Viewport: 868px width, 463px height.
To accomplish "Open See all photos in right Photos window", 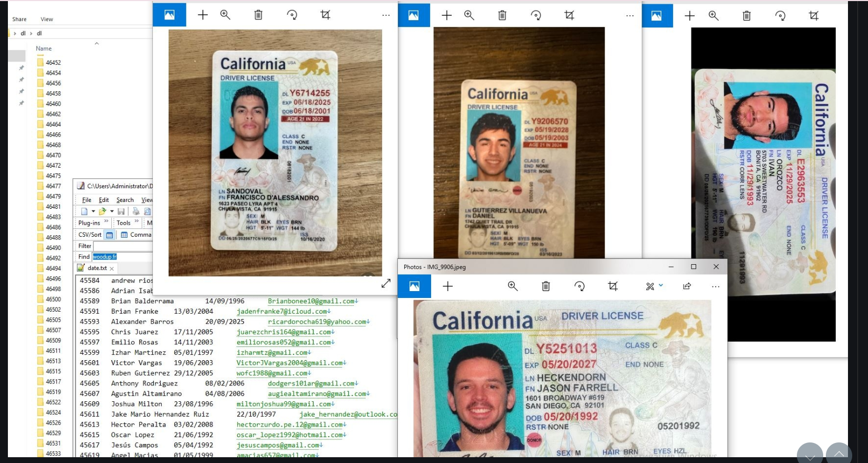I will pos(657,16).
